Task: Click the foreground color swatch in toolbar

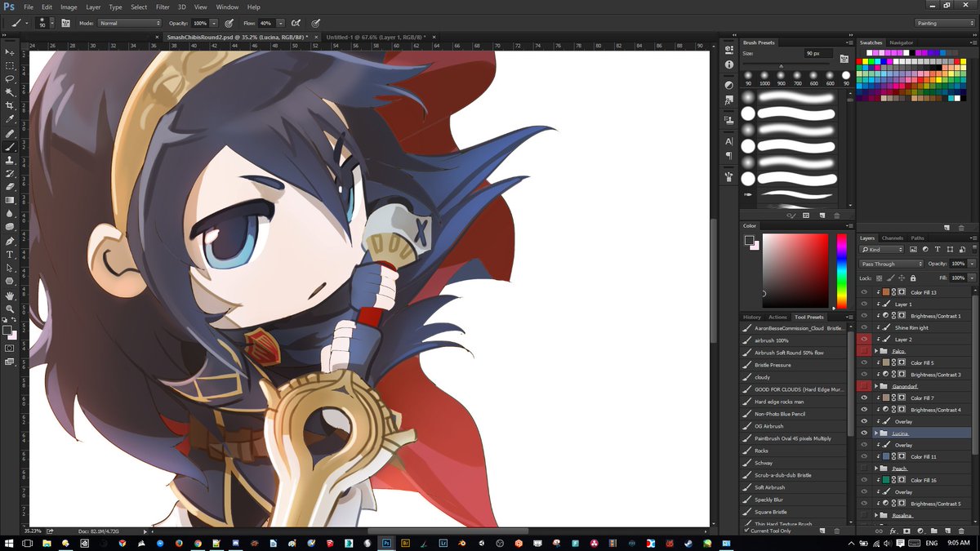Action: [x=7, y=331]
